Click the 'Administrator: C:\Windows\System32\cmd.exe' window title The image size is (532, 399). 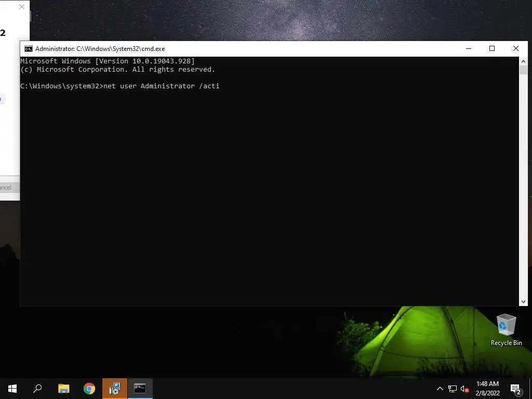coord(100,48)
